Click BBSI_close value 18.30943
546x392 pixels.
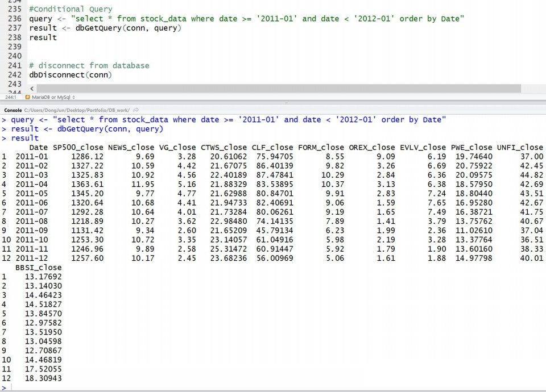pyautogui.click(x=43, y=378)
